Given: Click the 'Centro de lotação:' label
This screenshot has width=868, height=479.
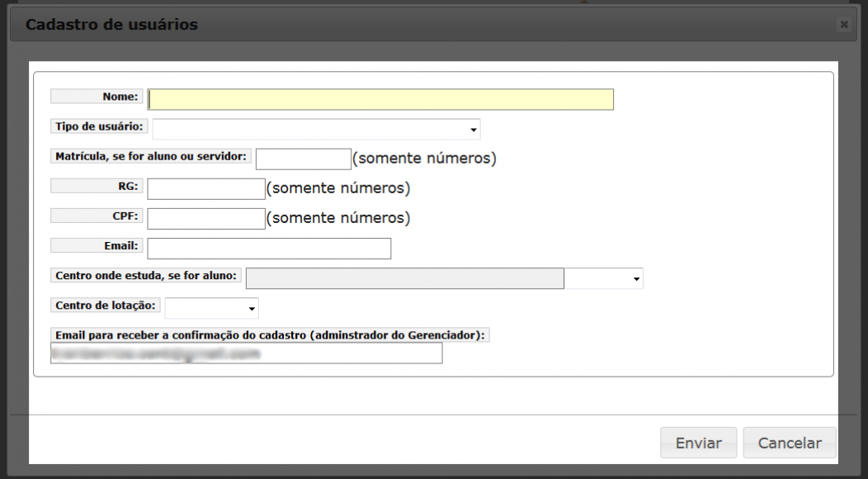Looking at the screenshot, I should point(105,306).
